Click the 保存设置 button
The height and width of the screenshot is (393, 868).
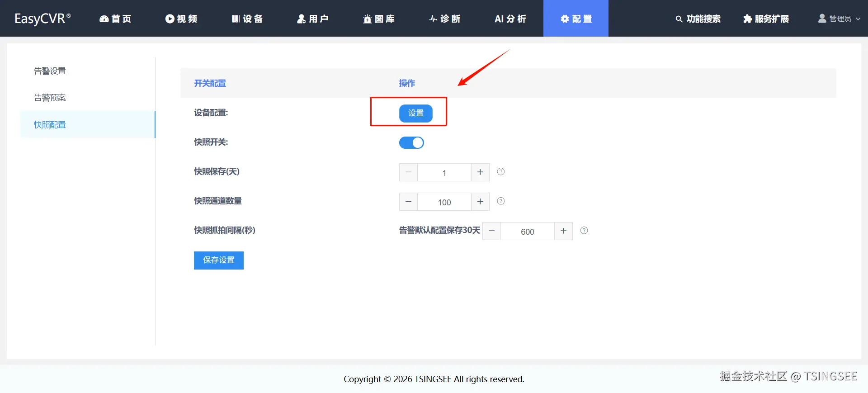coord(219,260)
